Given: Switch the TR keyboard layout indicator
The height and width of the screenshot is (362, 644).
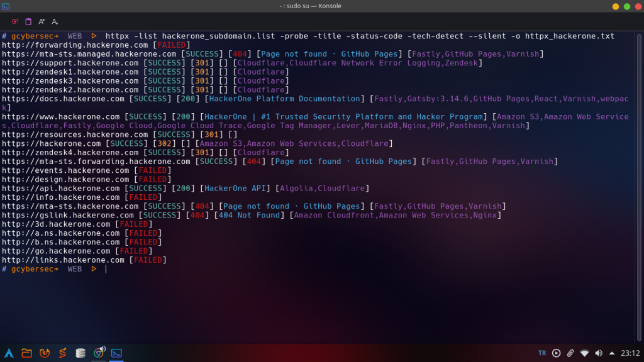Looking at the screenshot, I should point(542,353).
